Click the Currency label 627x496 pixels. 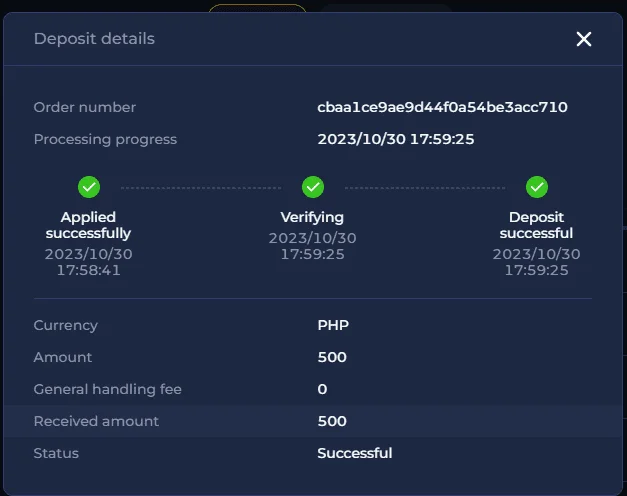[66, 326]
